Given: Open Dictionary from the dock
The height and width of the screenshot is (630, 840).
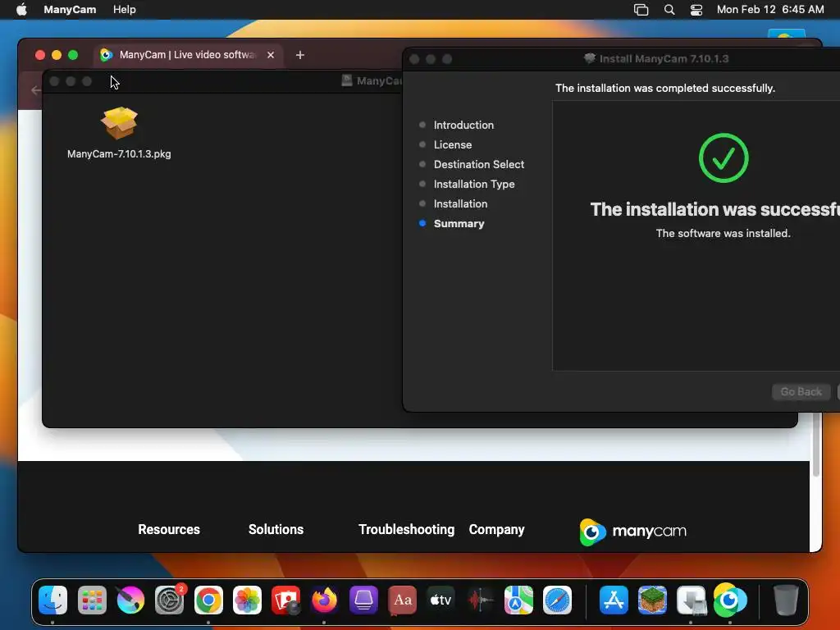Looking at the screenshot, I should coord(402,600).
